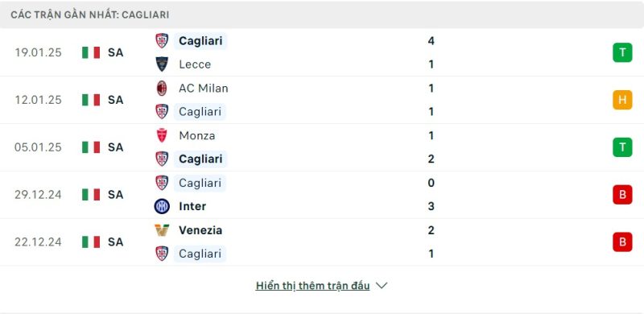644x314 pixels.
Task: Click green T badge for Monza match
Action: (622, 147)
